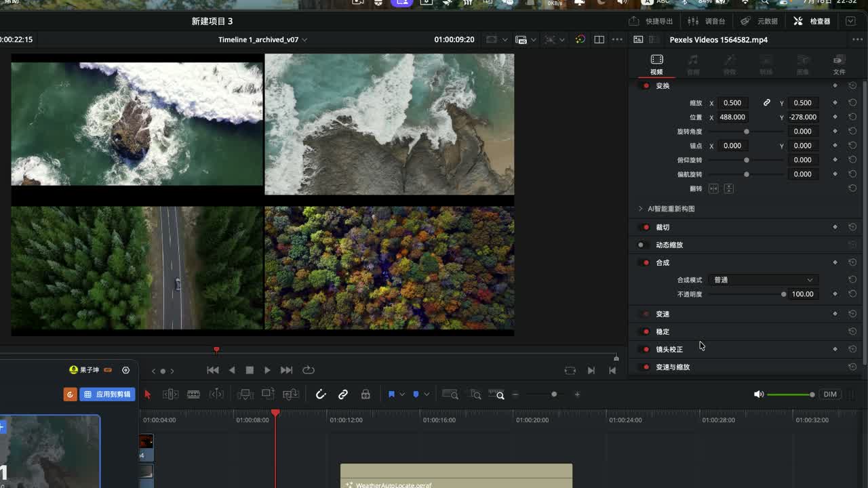
Task: Toggle the 稳定 section red dot
Action: 646,331
